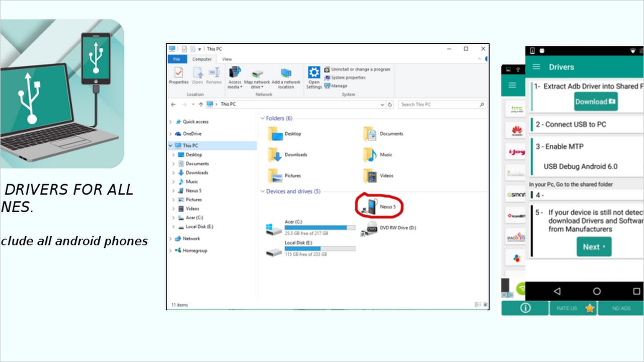The height and width of the screenshot is (362, 644).
Task: Collapse the Folders (6) group
Action: (262, 119)
